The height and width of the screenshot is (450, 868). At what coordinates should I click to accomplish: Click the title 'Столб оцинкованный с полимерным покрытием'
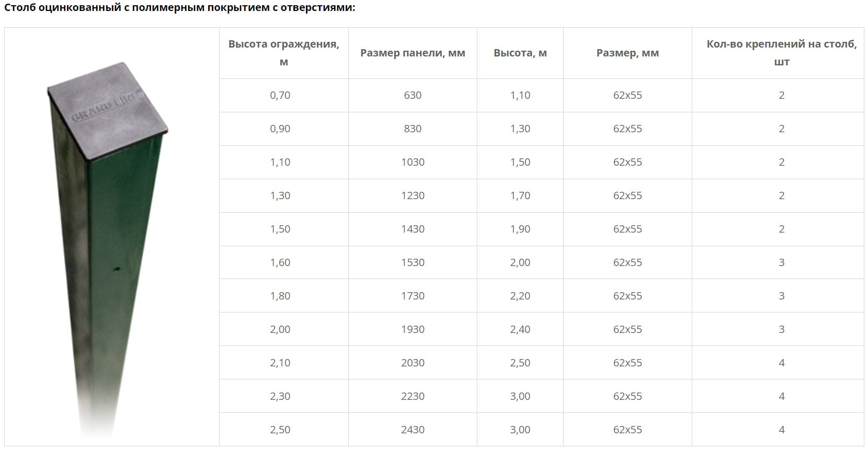click(137, 8)
